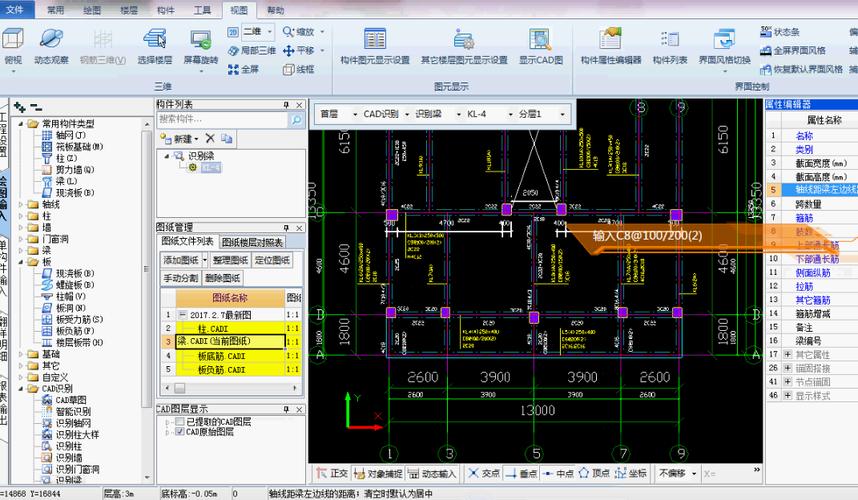This screenshot has width=858, height=500.
Task: Switch to the 图纸楼层对照表 tab
Action: tap(252, 242)
